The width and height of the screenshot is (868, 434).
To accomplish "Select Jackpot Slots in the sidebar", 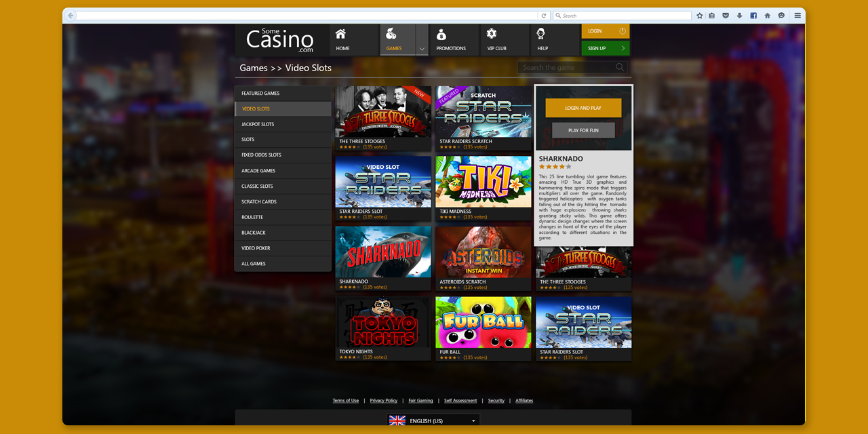I will coord(283,124).
